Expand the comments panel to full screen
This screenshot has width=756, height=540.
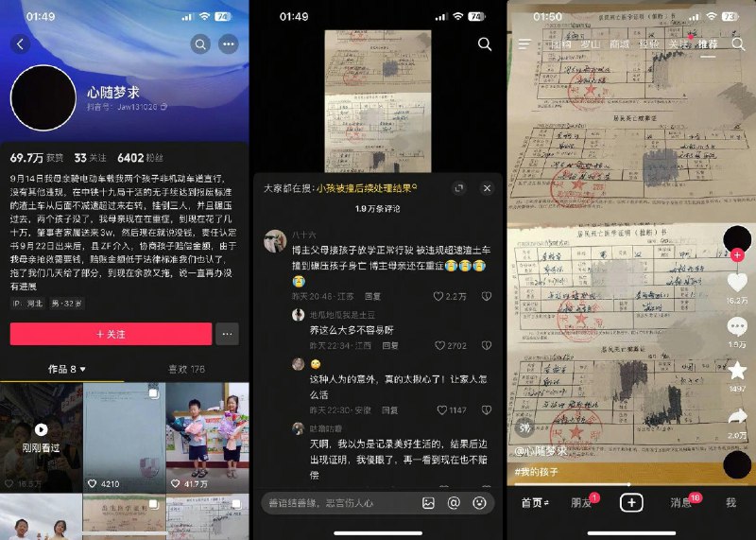pos(459,188)
